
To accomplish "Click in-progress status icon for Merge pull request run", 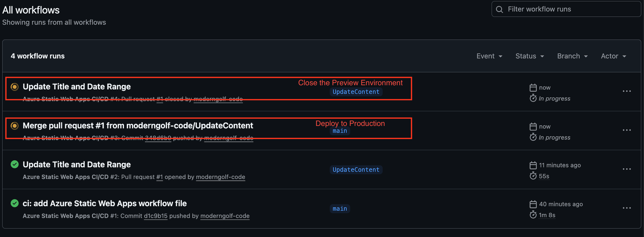I will tap(15, 126).
